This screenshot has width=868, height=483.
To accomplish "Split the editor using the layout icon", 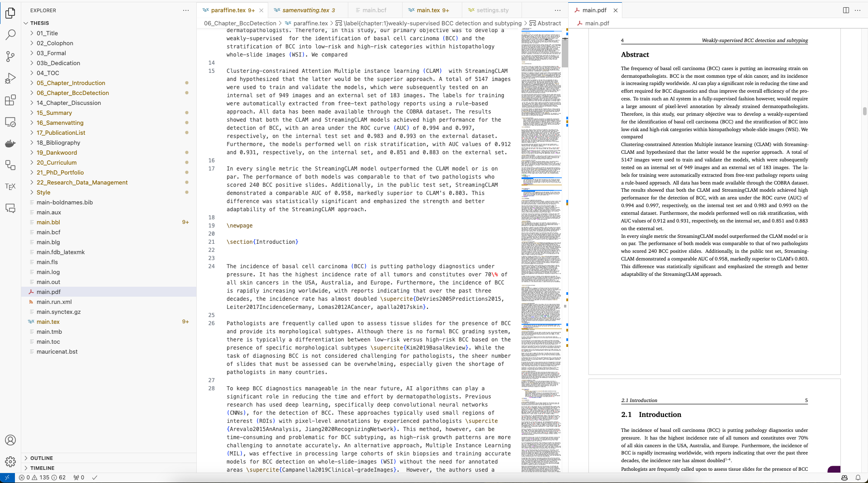I will pyautogui.click(x=846, y=9).
